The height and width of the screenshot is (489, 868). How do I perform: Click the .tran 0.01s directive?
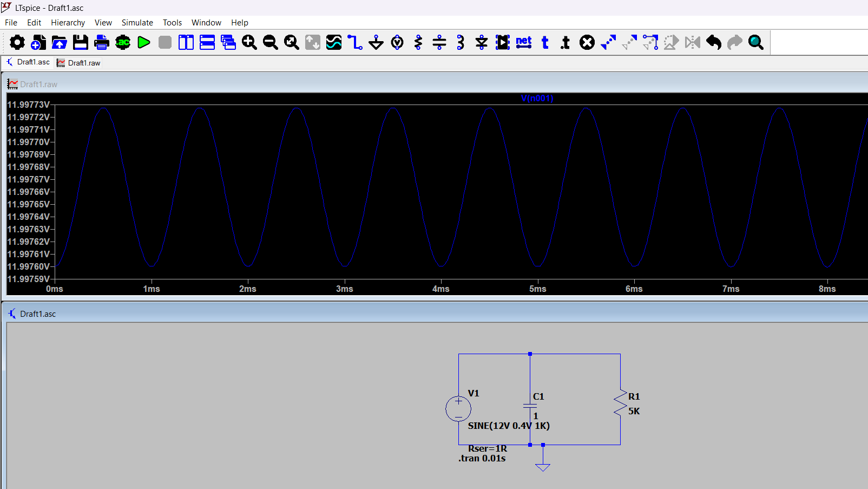coord(482,458)
